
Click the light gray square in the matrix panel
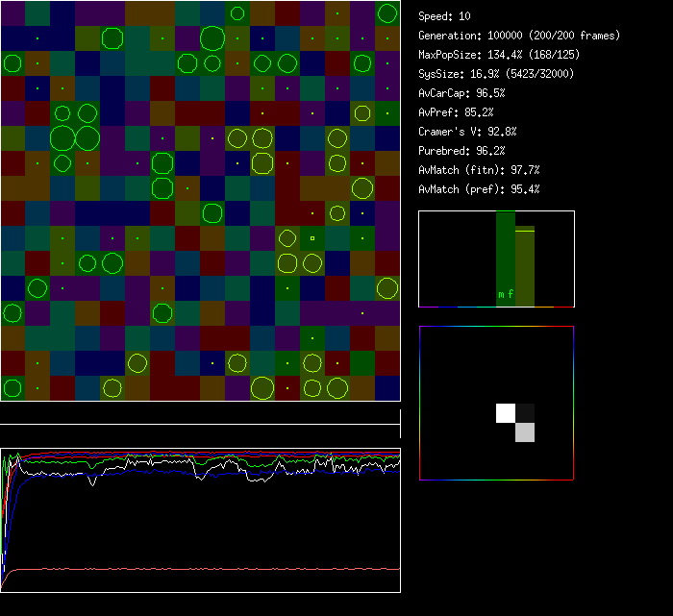524,431
